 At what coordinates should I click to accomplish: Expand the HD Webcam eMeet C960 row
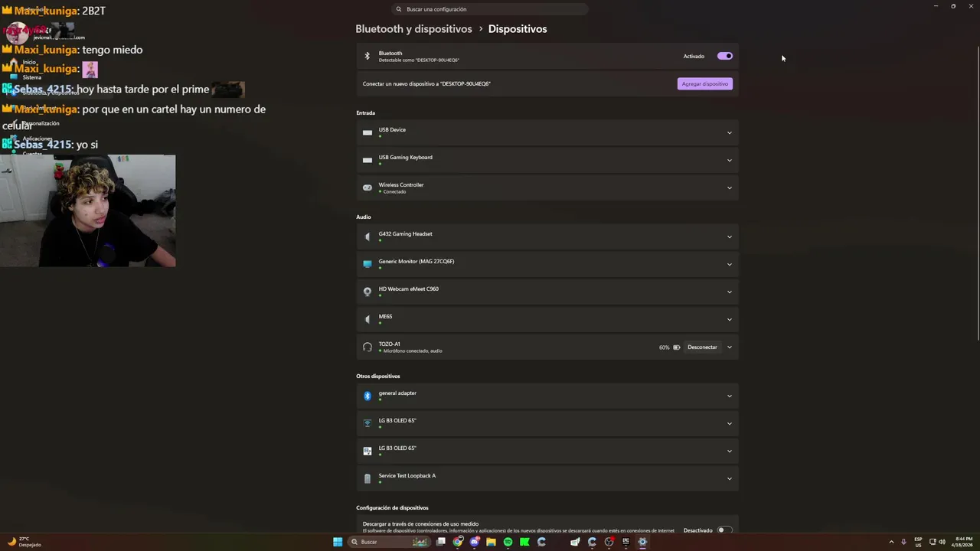[x=729, y=292]
